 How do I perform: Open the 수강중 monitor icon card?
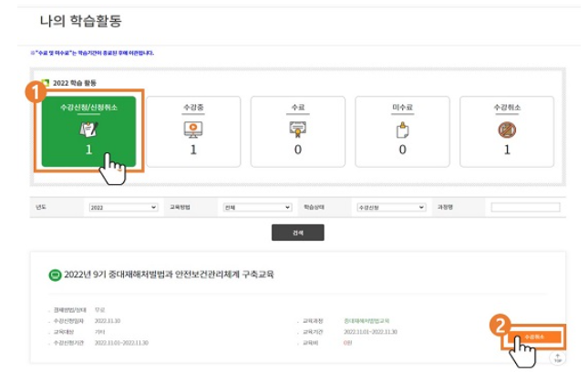click(x=193, y=131)
